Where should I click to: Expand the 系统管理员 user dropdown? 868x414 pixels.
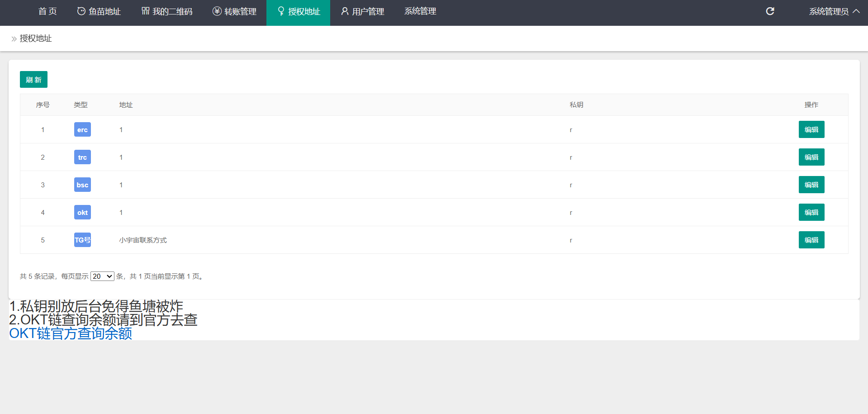pos(834,12)
